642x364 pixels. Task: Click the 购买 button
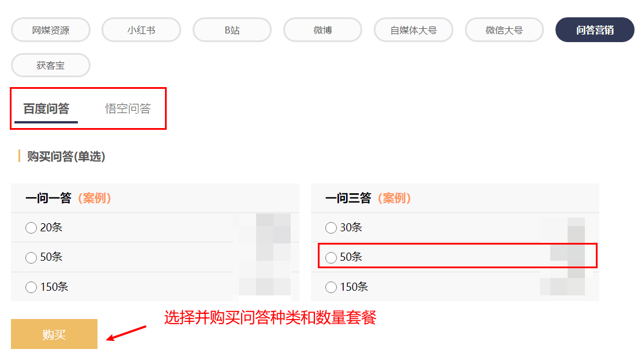(54, 334)
